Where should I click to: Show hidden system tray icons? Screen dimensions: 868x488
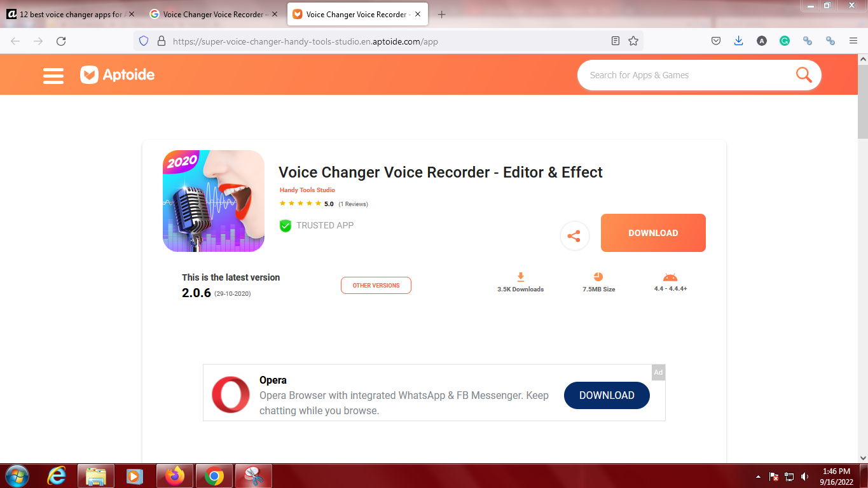click(758, 476)
